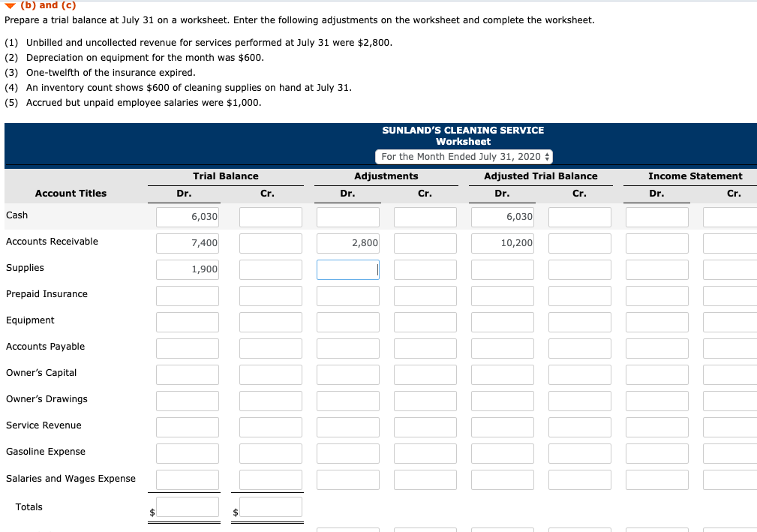Image resolution: width=757 pixels, height=532 pixels.
Task: Click the Accounts Receivable adjustment field showing 2,800
Action: (x=347, y=242)
